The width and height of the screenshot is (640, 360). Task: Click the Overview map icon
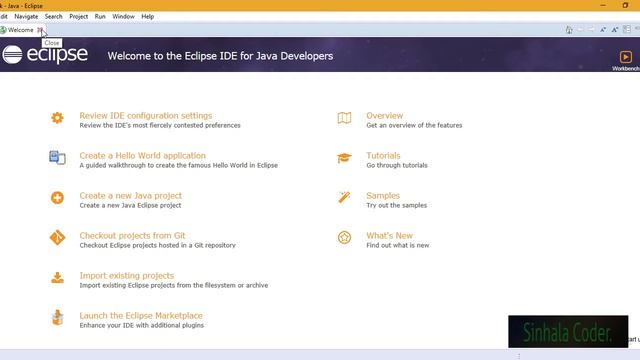click(344, 118)
